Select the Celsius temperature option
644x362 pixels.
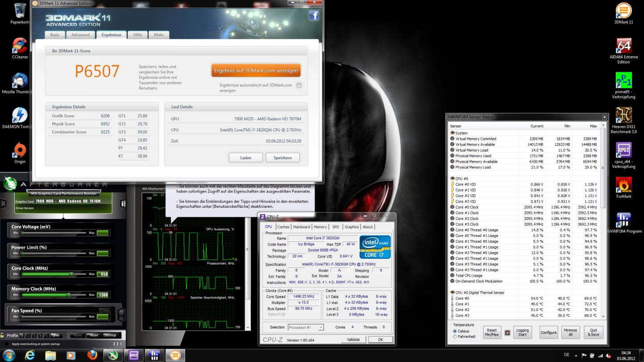click(x=455, y=331)
